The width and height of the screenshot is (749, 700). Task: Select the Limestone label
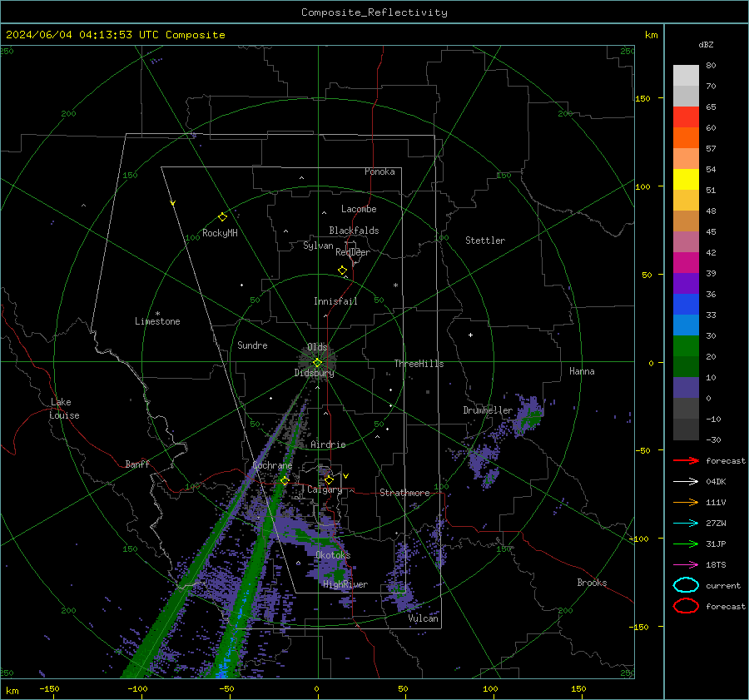157,321
